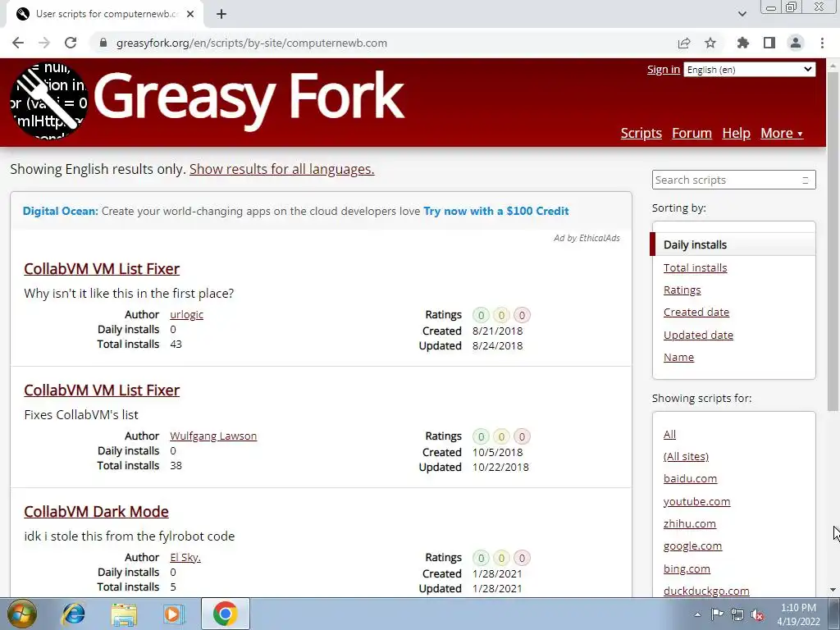Screen dimensions: 840x630
Task: Close the User scripts tab
Action: coord(190,14)
